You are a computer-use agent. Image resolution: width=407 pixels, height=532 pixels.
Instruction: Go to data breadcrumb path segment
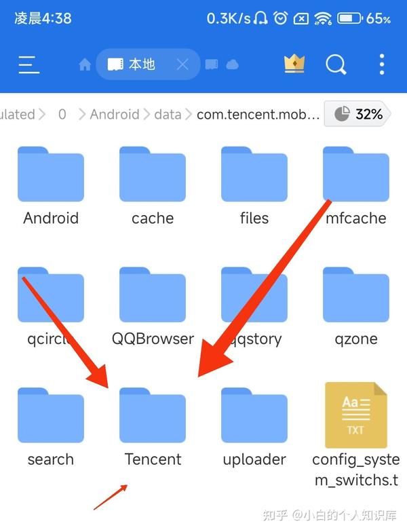(x=168, y=114)
